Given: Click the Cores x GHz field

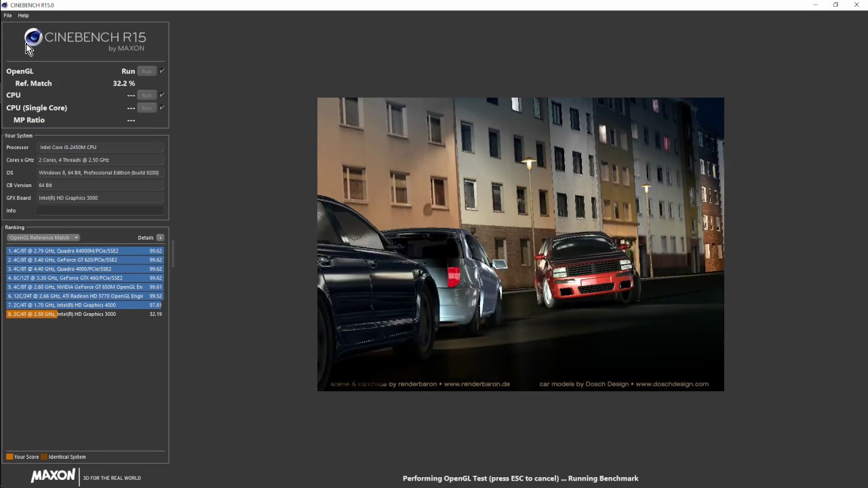Looking at the screenshot, I should coord(100,160).
